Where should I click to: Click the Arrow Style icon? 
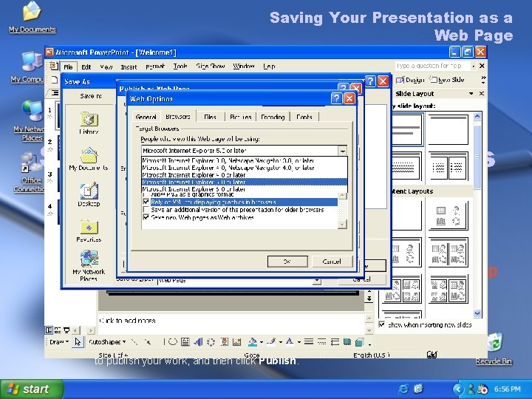[335, 341]
